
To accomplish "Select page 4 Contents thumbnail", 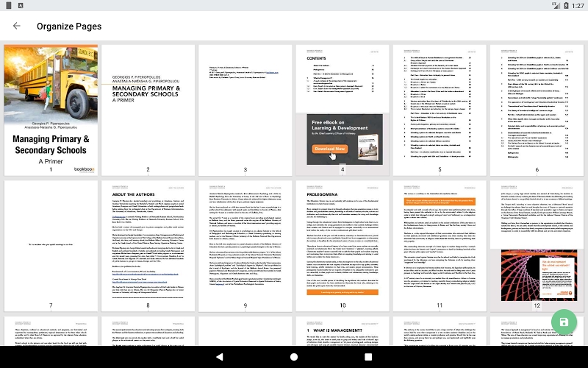I will point(343,110).
